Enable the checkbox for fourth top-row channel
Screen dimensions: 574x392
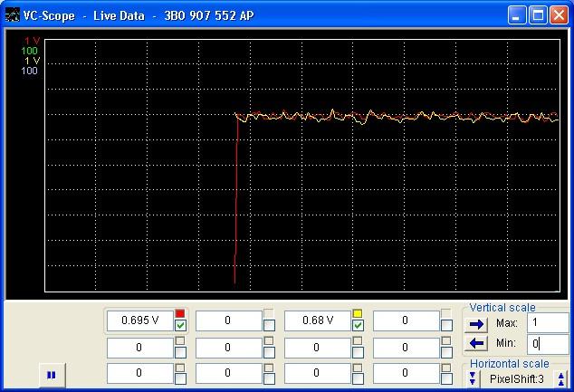click(x=446, y=326)
